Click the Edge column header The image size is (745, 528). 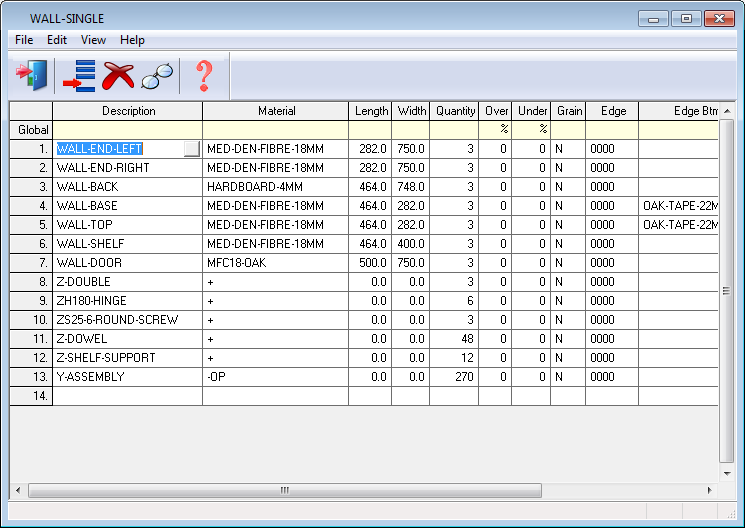pos(612,111)
